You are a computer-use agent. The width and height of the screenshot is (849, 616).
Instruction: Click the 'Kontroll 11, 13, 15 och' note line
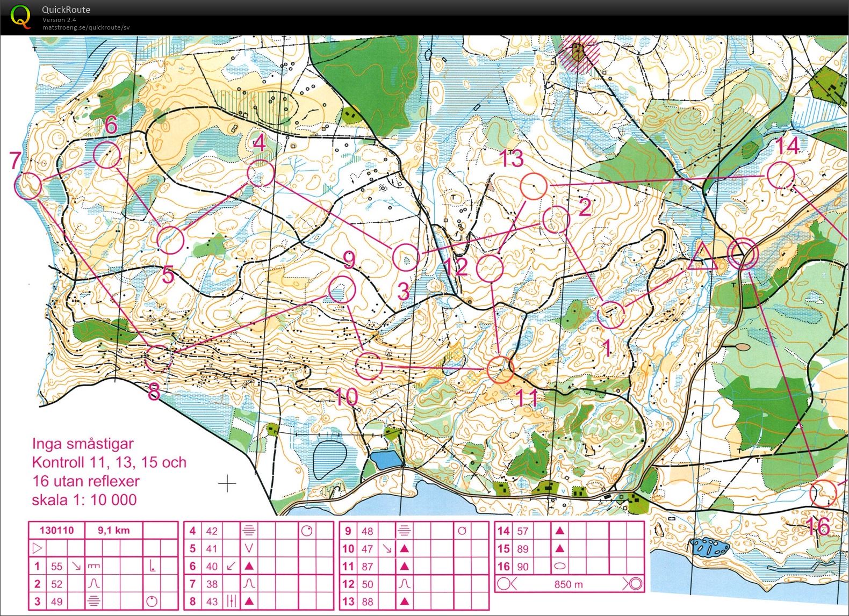[x=109, y=462]
